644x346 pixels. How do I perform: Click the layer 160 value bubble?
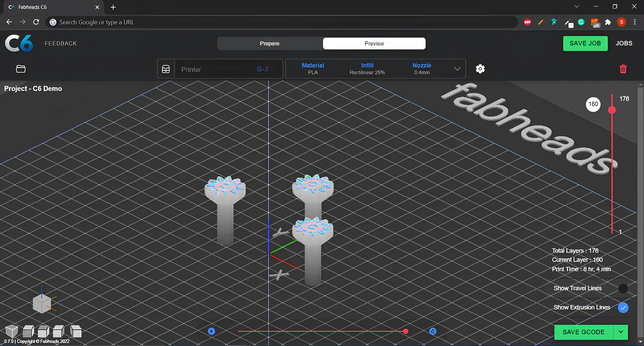pyautogui.click(x=593, y=104)
